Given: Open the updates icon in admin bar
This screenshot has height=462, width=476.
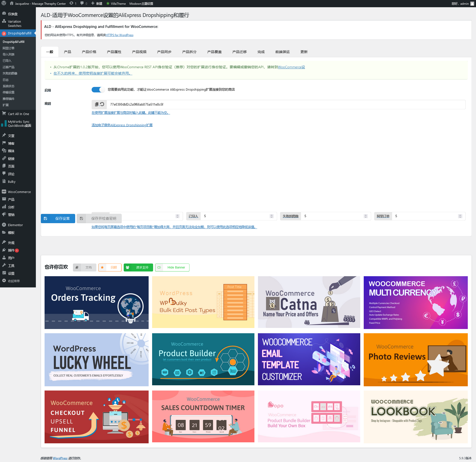Looking at the screenshot, I should 71,3.
